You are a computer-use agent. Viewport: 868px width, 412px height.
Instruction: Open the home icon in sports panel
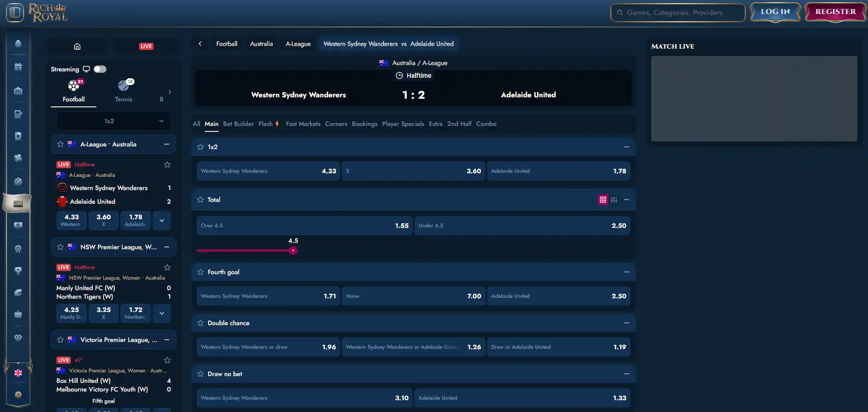[77, 46]
